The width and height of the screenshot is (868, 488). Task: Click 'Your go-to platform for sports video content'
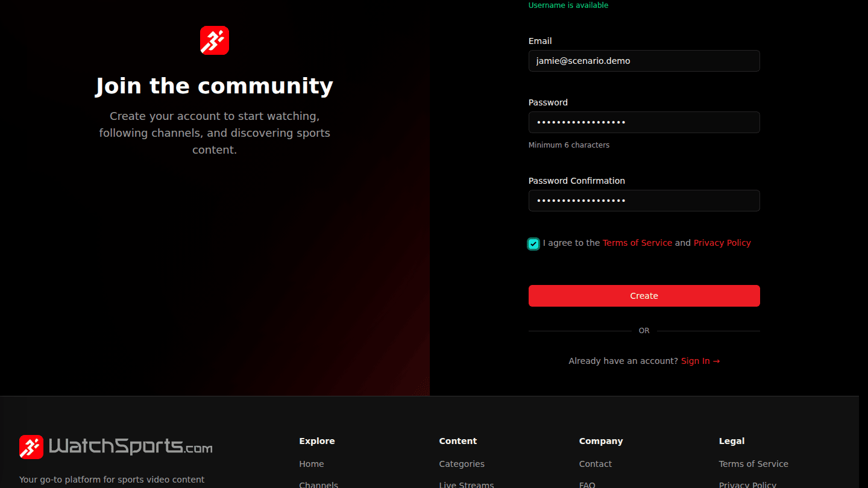click(112, 480)
